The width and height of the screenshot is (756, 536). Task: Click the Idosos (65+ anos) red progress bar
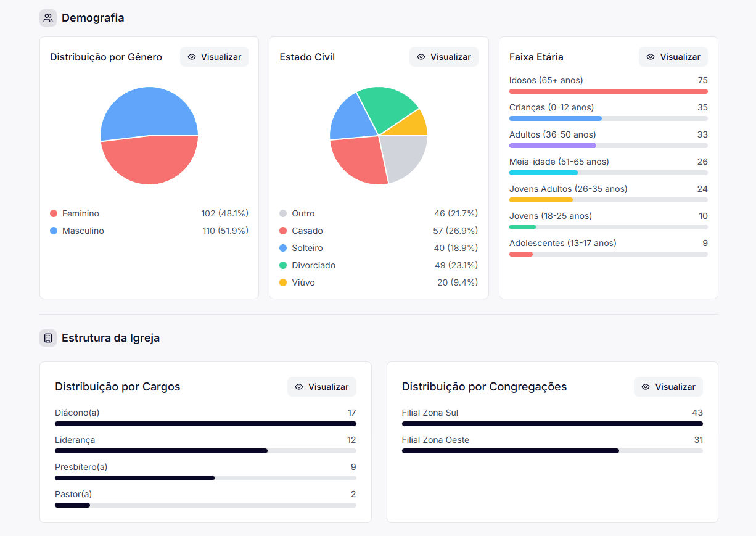click(x=609, y=91)
